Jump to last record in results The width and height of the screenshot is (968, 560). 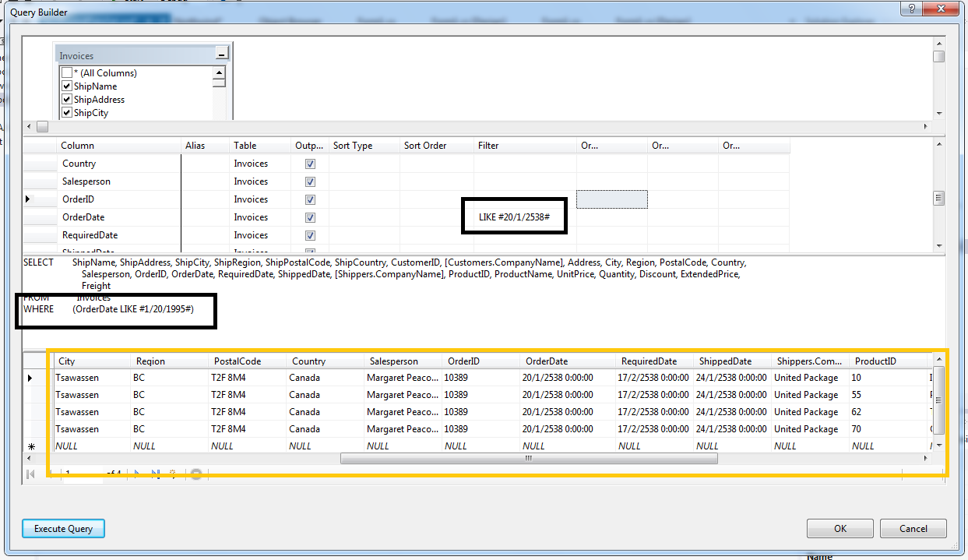(155, 474)
